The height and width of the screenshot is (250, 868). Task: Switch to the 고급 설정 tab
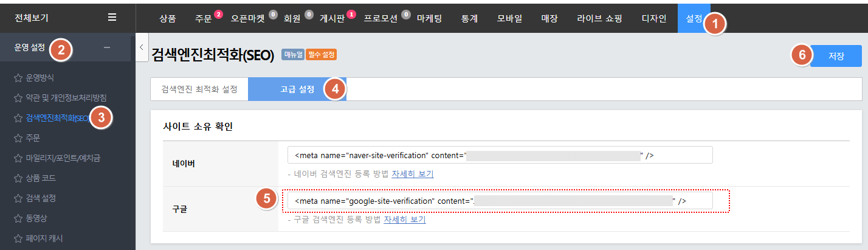click(x=297, y=89)
